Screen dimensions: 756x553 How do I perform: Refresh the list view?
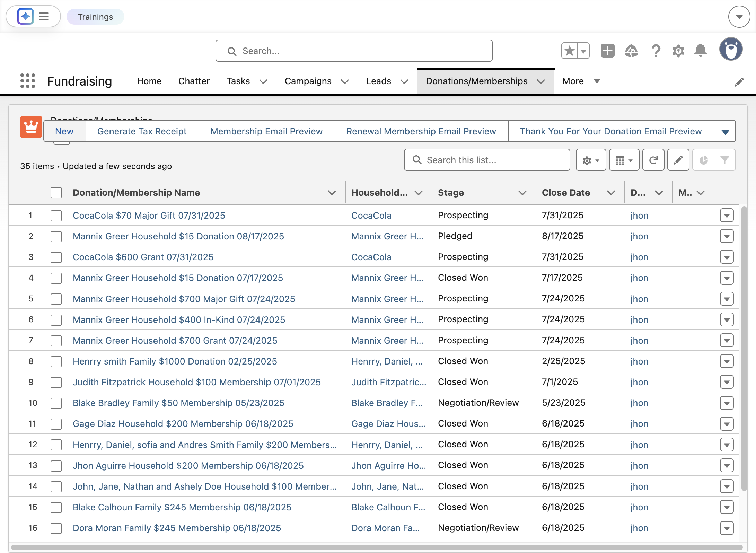pyautogui.click(x=653, y=160)
